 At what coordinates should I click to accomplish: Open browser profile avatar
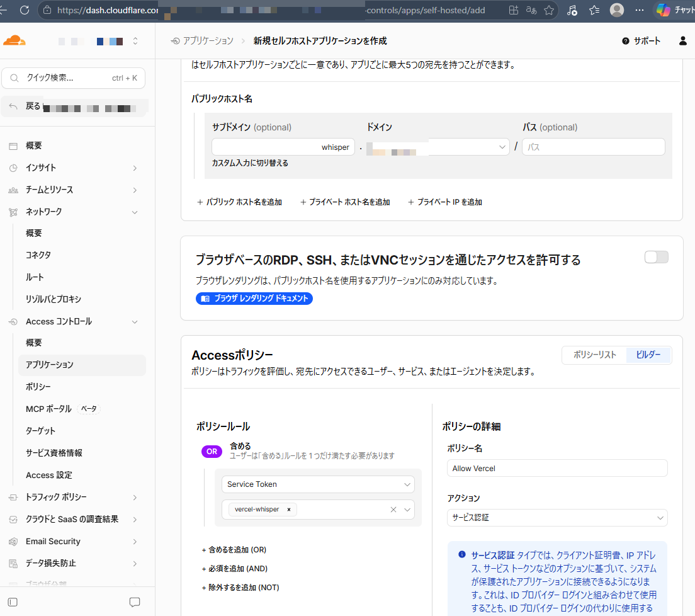coord(616,9)
